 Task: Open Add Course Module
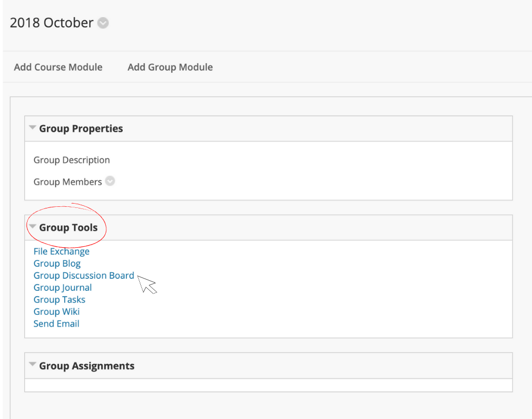(x=58, y=67)
